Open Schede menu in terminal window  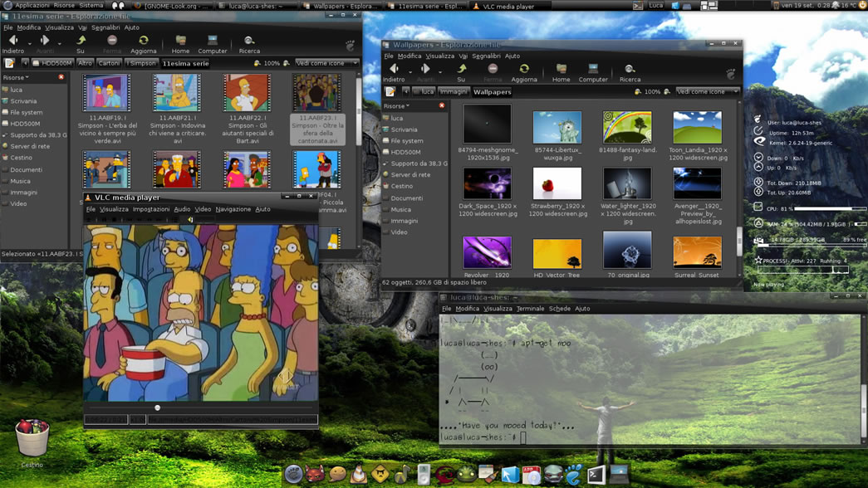560,309
